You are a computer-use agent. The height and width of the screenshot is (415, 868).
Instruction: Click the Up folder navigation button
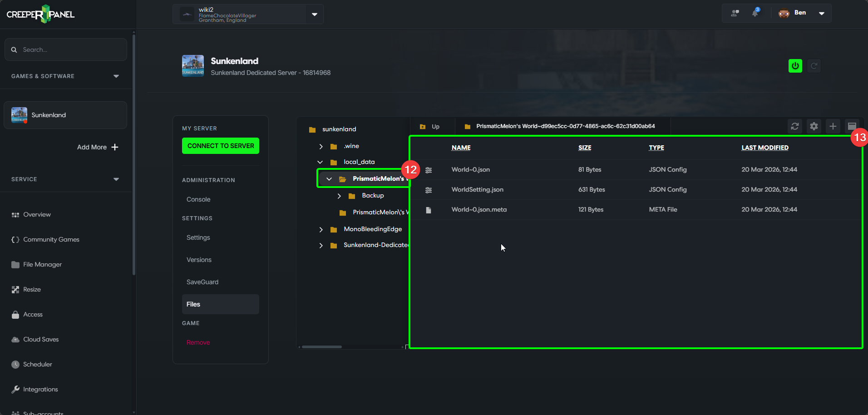[430, 127]
